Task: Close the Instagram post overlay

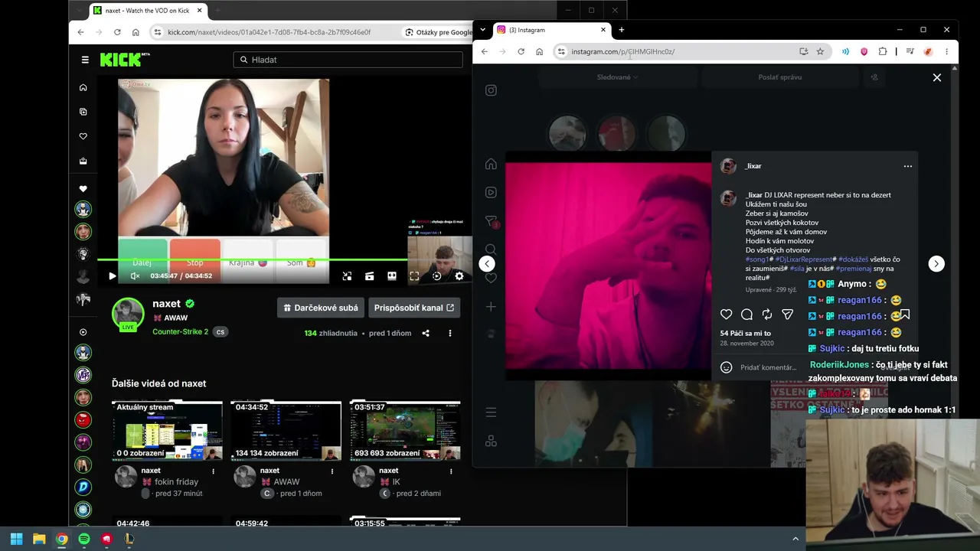Action: tap(936, 77)
